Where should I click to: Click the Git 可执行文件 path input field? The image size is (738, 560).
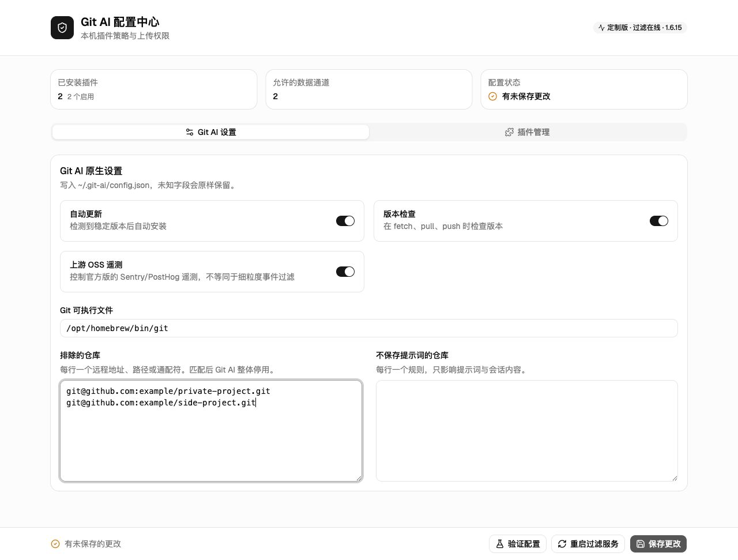click(369, 328)
